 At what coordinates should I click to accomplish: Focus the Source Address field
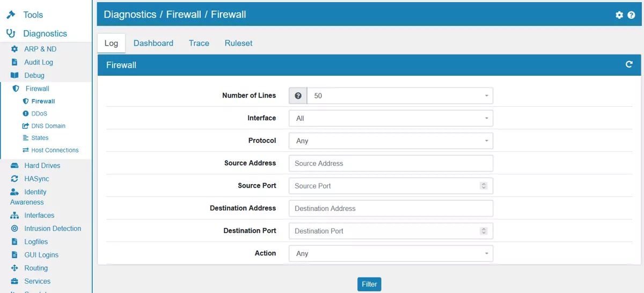[391, 163]
